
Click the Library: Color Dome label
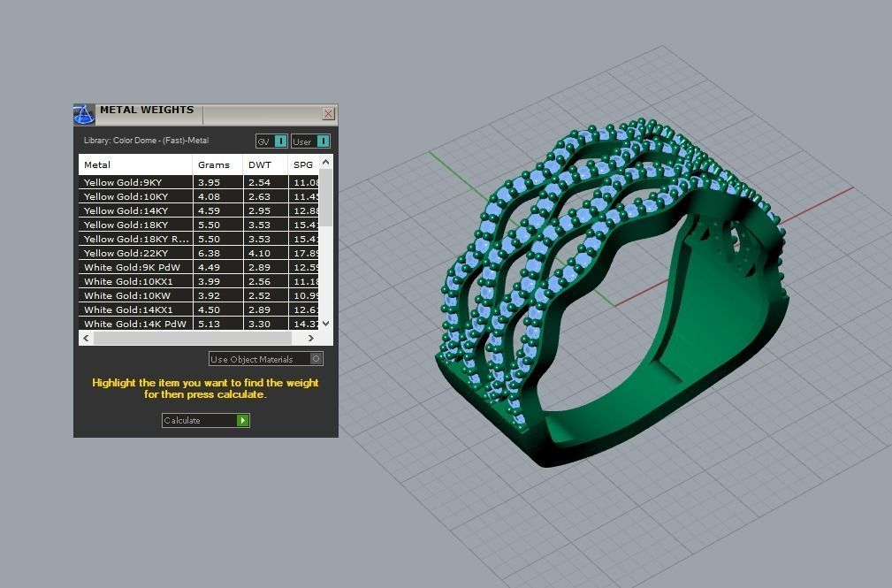[x=146, y=141]
